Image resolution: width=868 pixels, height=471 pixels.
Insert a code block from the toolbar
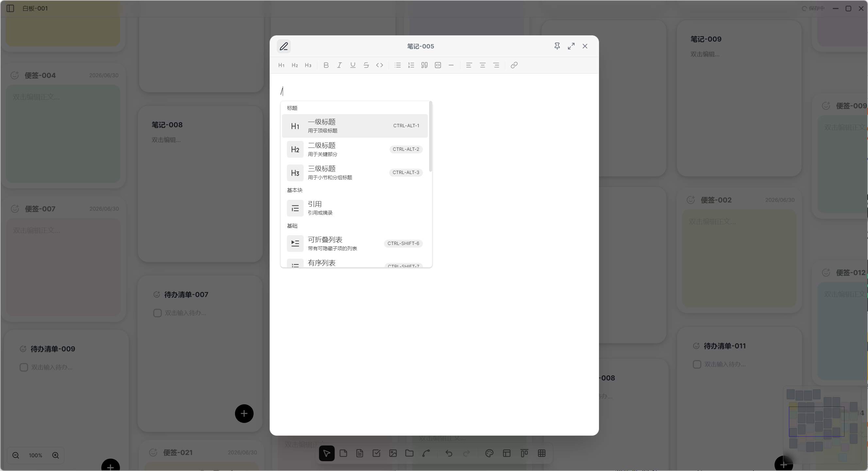click(438, 65)
